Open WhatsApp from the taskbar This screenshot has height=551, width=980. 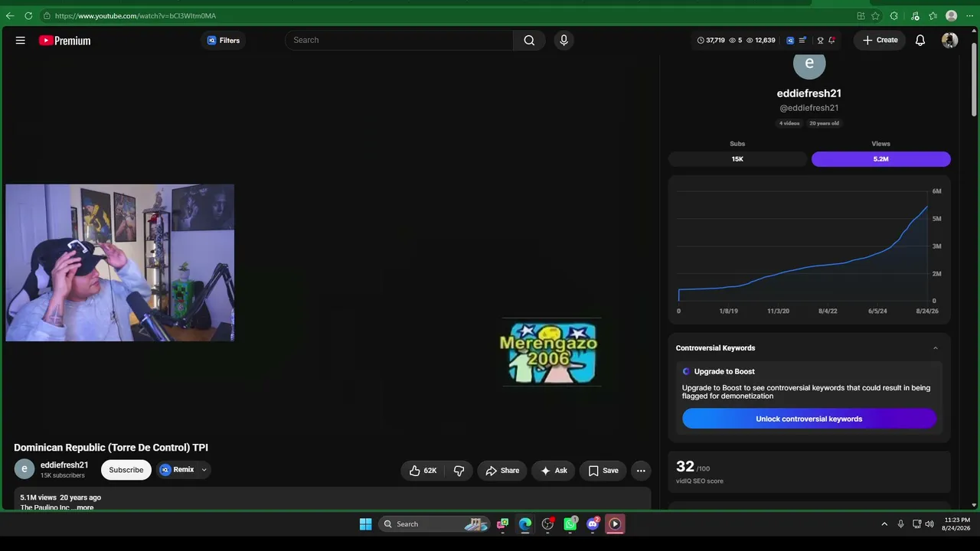pos(570,524)
